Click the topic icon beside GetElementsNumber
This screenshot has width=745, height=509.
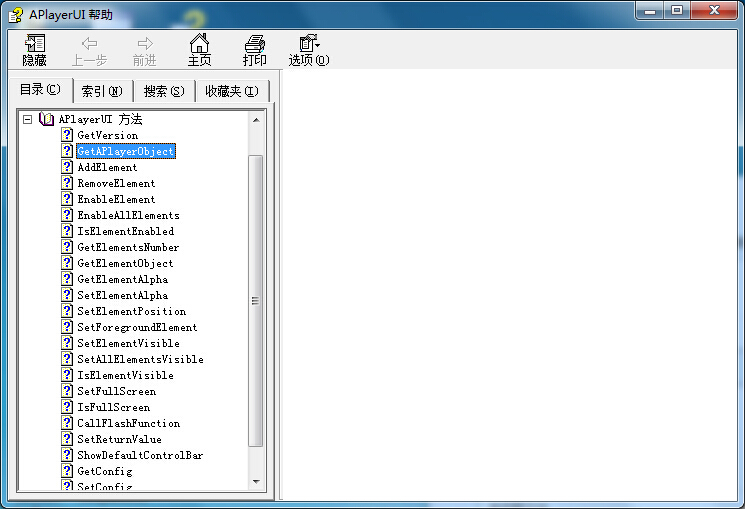[x=67, y=247]
